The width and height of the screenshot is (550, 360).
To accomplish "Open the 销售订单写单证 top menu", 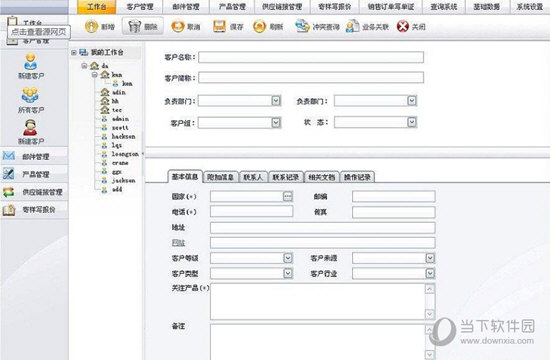I will (x=391, y=7).
